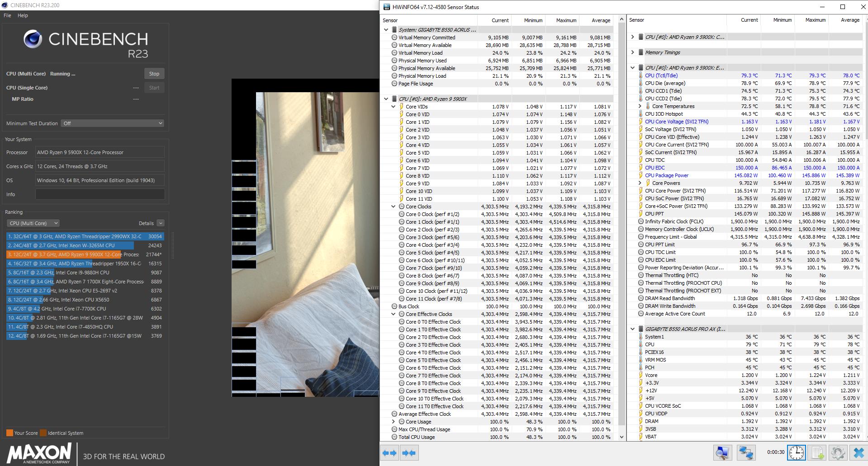Open the File menu in Cinebench

pos(7,15)
